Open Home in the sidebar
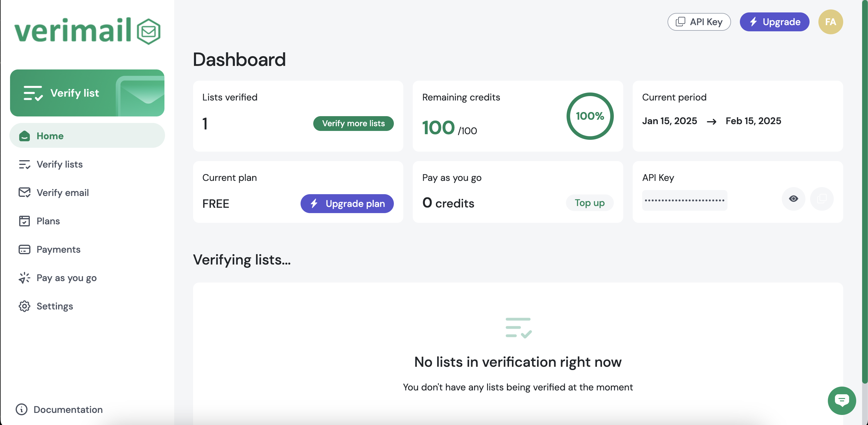 (87, 136)
